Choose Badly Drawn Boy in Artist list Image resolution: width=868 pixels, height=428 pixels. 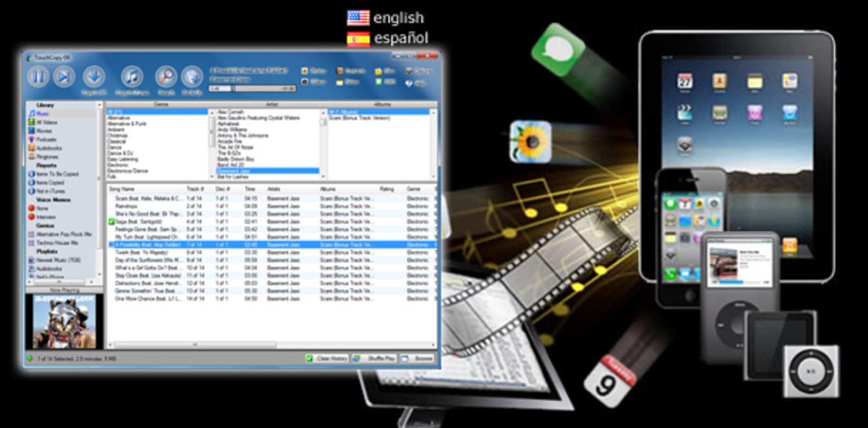click(x=236, y=159)
